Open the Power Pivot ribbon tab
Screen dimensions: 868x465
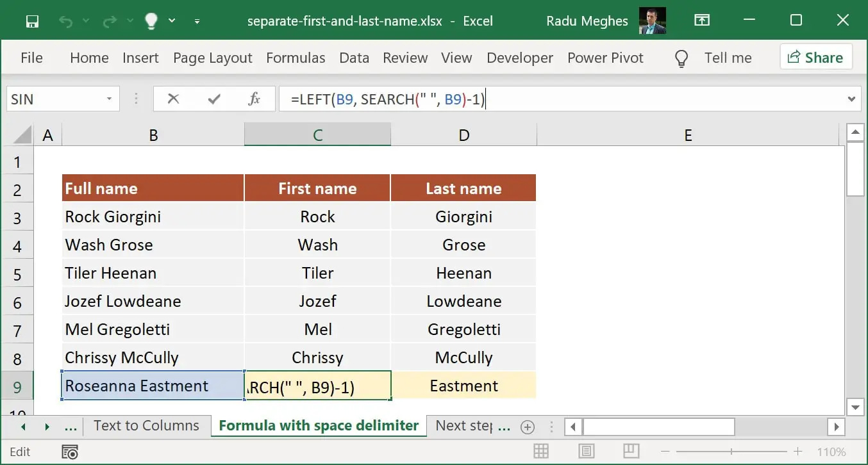pos(605,58)
